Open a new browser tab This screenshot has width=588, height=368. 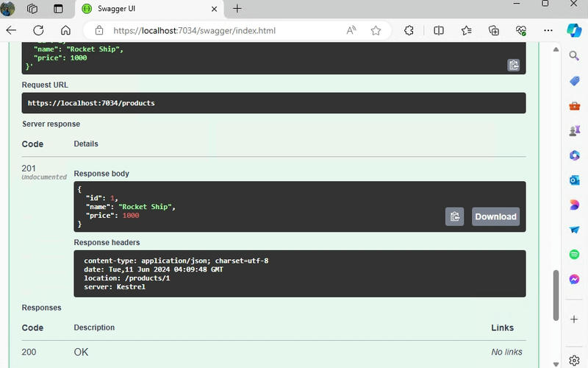[237, 9]
